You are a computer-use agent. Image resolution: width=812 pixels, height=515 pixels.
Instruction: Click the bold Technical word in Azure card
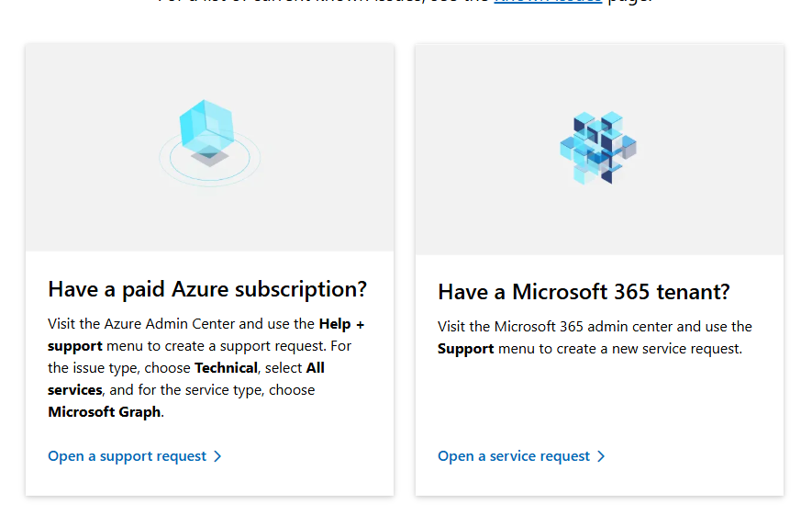coord(226,368)
